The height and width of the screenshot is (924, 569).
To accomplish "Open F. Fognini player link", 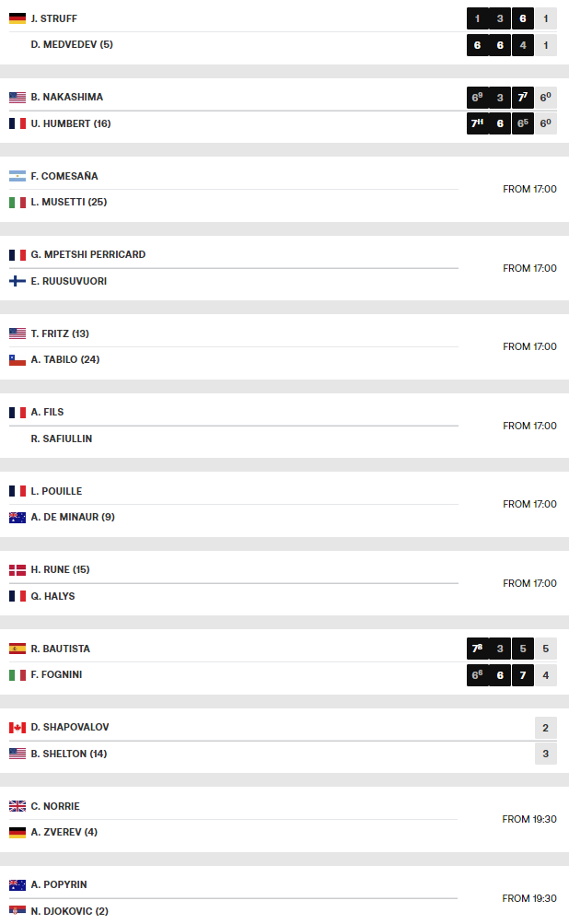I will [x=56, y=674].
